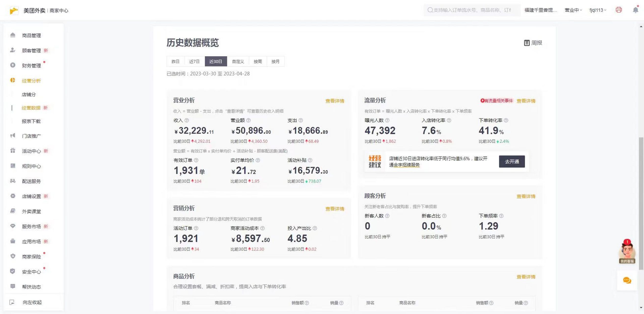Open 查看详情 in 流量分析 panel

(x=526, y=101)
